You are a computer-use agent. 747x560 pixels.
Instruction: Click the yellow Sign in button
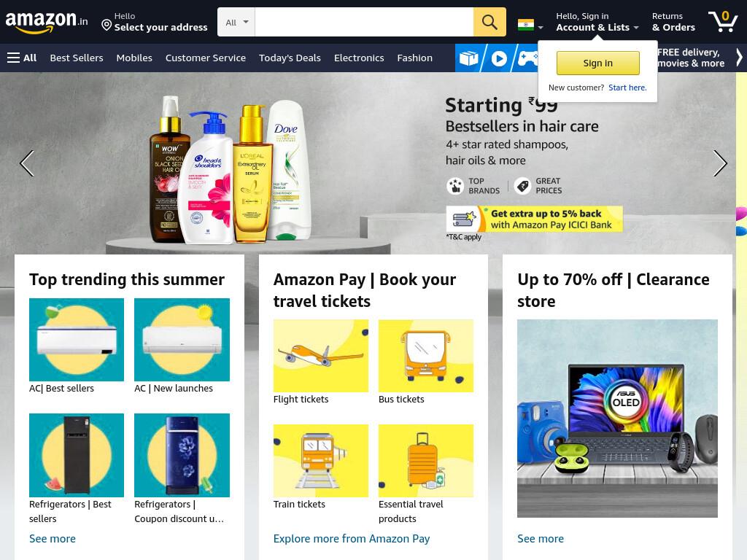pyautogui.click(x=598, y=63)
